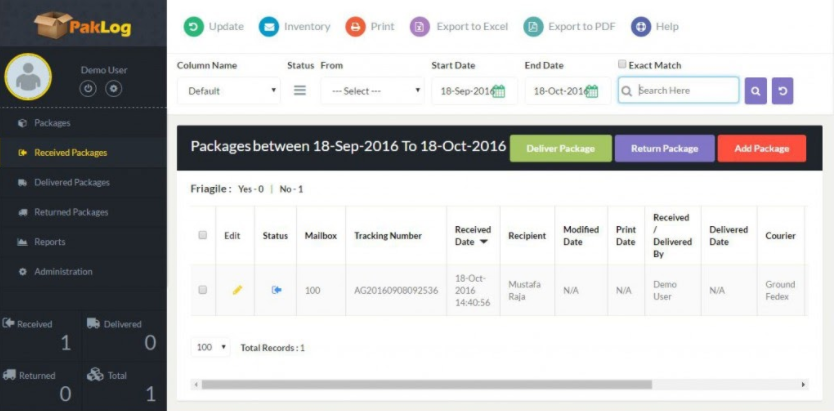Click the Status hamburger filter icon

tap(300, 90)
